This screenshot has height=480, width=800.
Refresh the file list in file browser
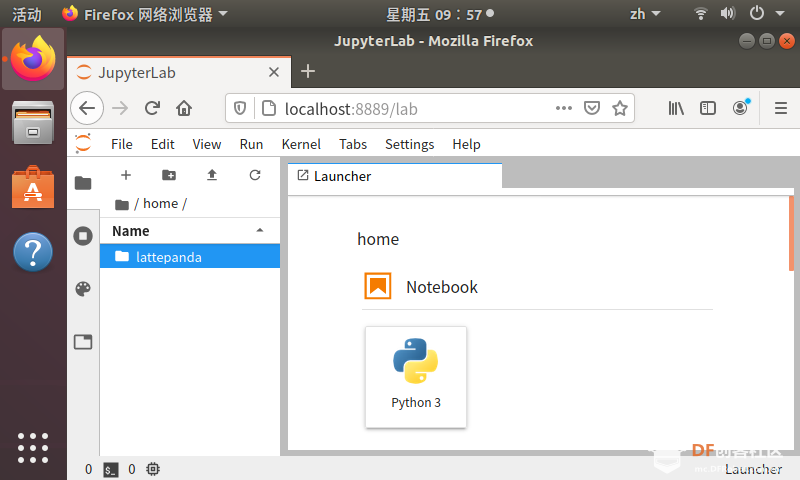click(x=255, y=175)
